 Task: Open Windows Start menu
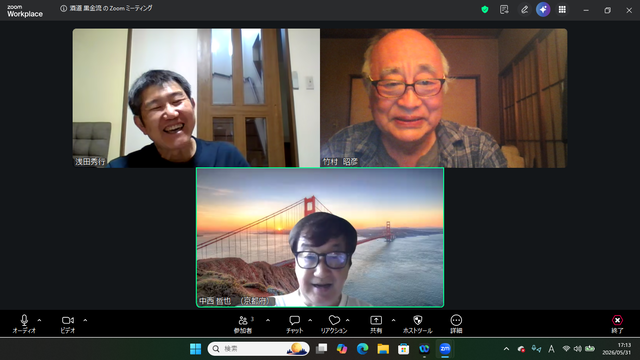pos(196,349)
